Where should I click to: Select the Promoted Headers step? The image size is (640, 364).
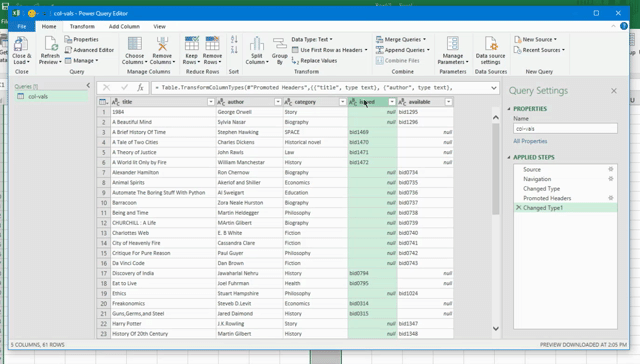pos(565,198)
